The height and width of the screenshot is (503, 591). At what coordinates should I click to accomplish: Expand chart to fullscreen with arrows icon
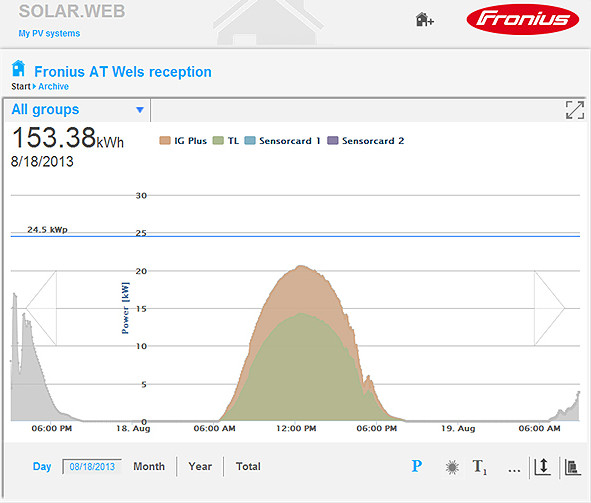point(575,110)
